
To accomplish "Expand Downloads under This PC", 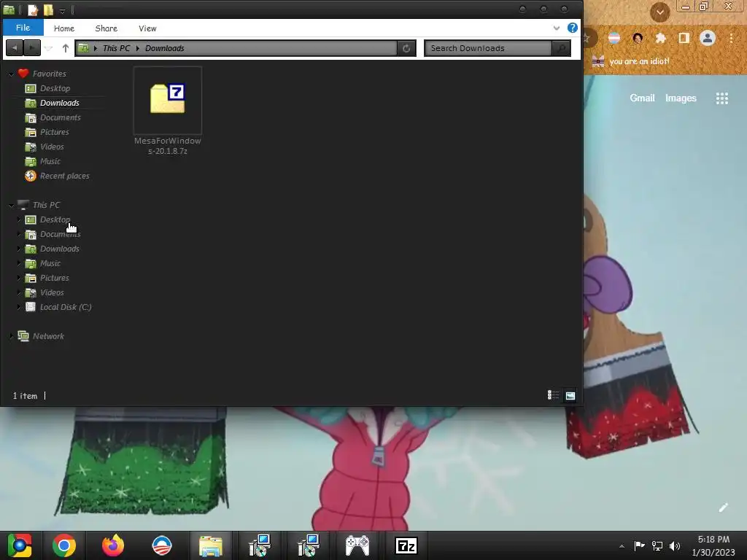I will coord(18,249).
